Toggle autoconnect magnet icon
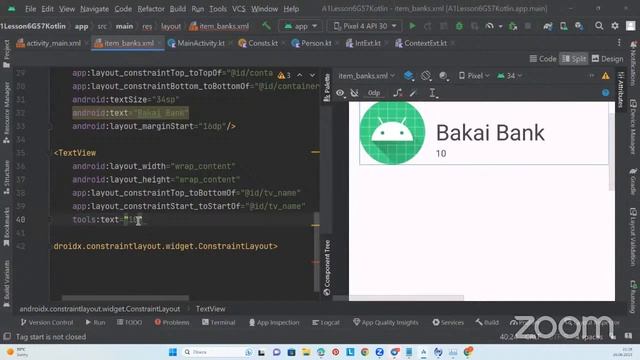Image resolution: width=640 pixels, height=360 pixels. 354,93
